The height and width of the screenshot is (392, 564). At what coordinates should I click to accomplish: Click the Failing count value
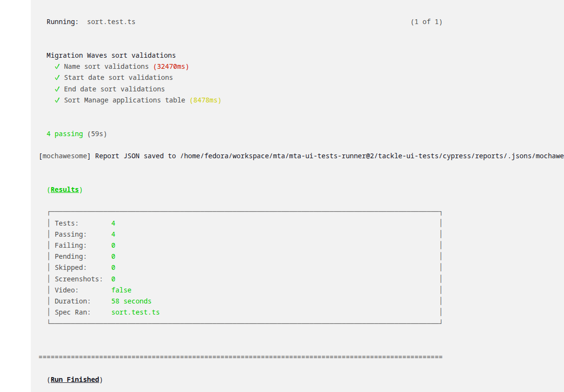(x=113, y=245)
